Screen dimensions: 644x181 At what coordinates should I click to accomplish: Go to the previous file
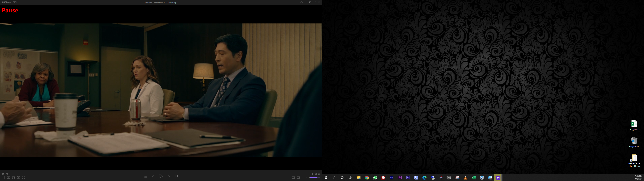point(153,176)
